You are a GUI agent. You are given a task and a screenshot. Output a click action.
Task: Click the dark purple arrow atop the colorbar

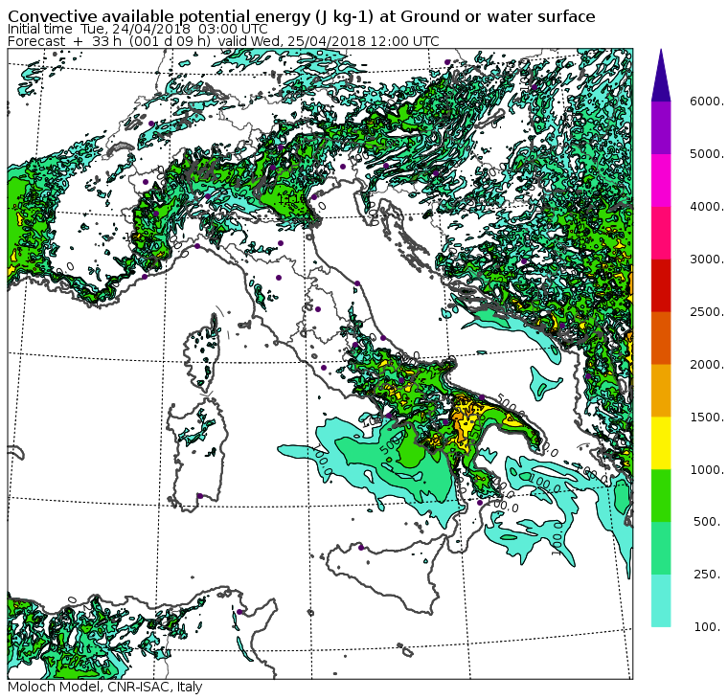pyautogui.click(x=661, y=76)
